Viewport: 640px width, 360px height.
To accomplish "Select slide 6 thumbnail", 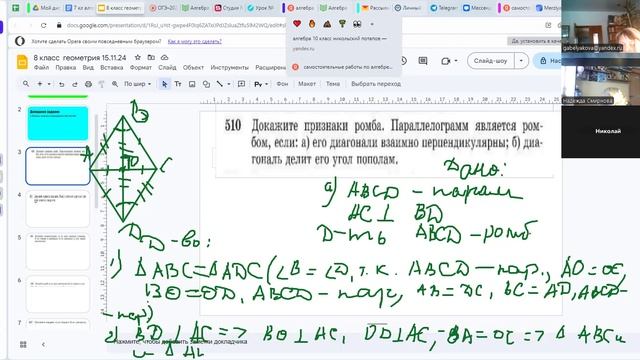I will (x=58, y=294).
